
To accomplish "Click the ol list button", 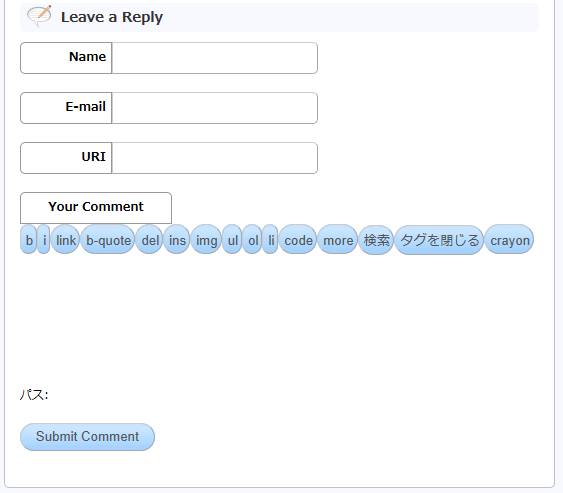I will pyautogui.click(x=252, y=239).
